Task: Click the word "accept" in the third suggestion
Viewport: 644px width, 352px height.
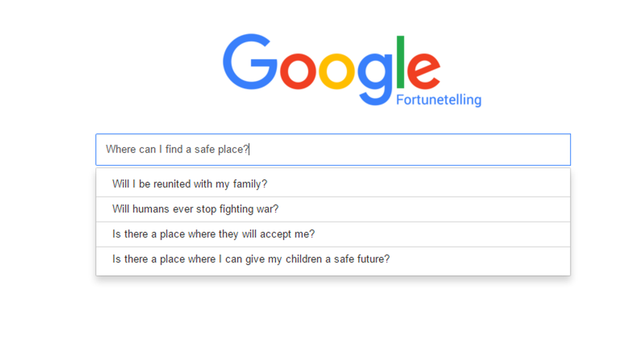Action: pyautogui.click(x=281, y=234)
